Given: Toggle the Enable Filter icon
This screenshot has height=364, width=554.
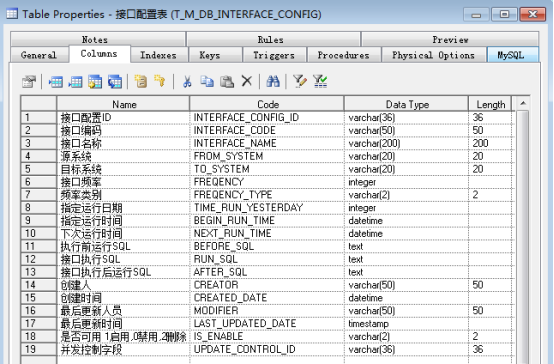Looking at the screenshot, I should pos(320,82).
